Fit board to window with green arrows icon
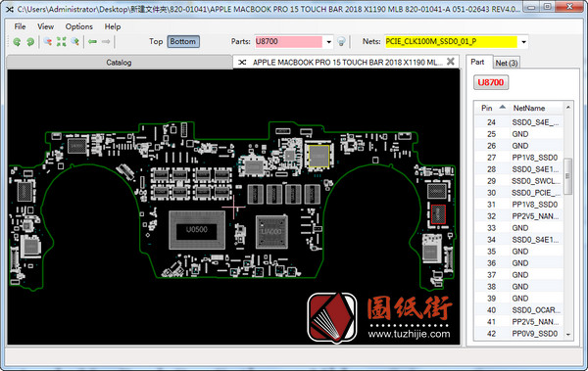 pyautogui.click(x=61, y=41)
